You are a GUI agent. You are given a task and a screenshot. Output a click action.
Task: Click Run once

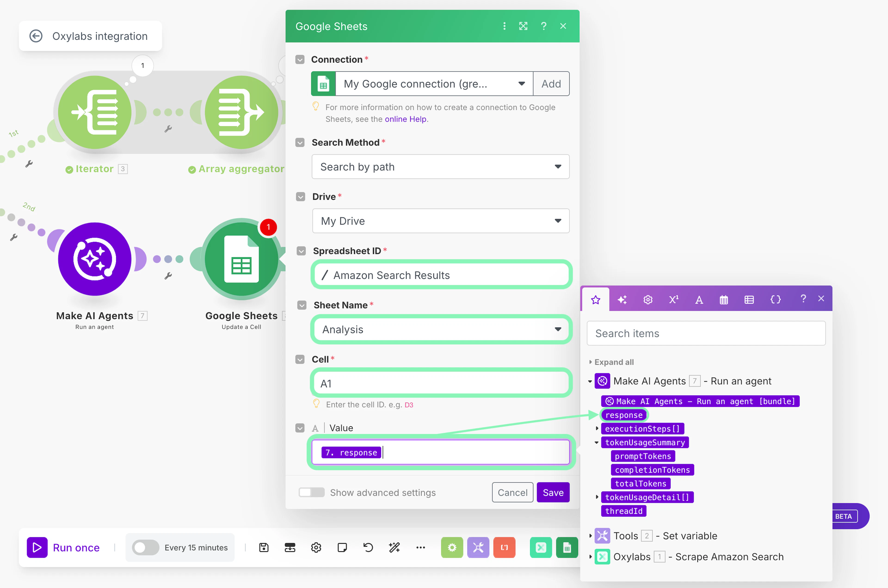click(63, 548)
